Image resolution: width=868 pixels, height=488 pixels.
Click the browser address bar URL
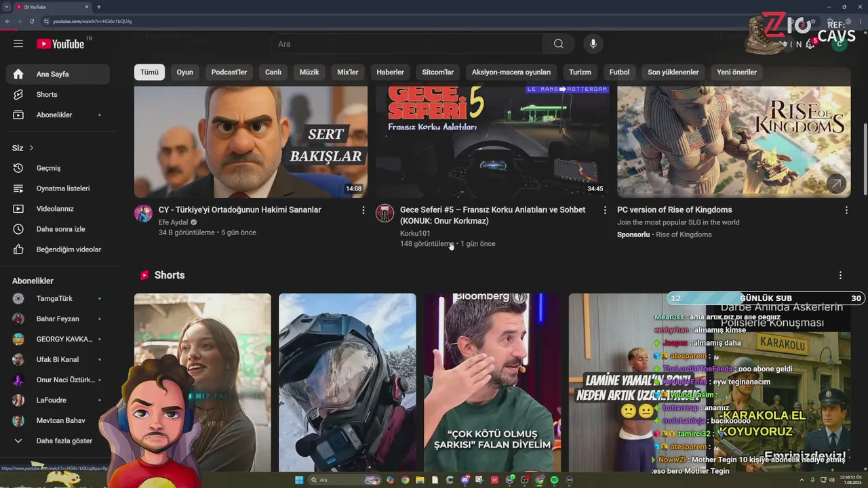pyautogui.click(x=92, y=21)
